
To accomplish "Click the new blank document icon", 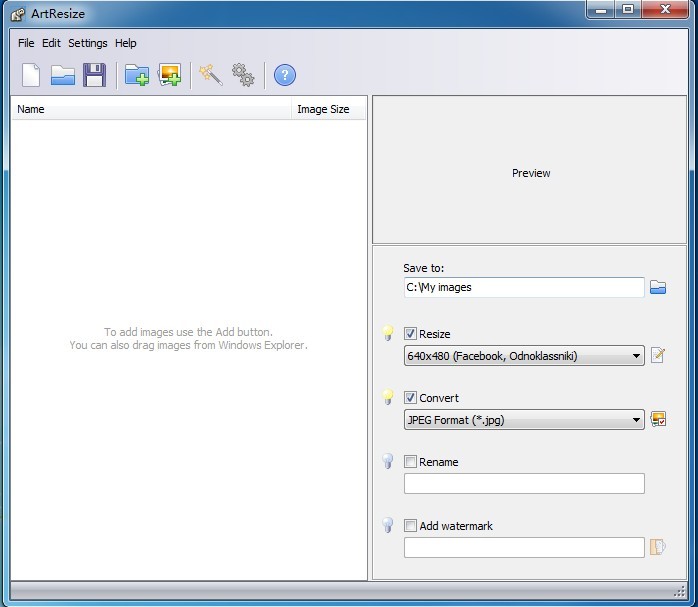I will [x=31, y=75].
